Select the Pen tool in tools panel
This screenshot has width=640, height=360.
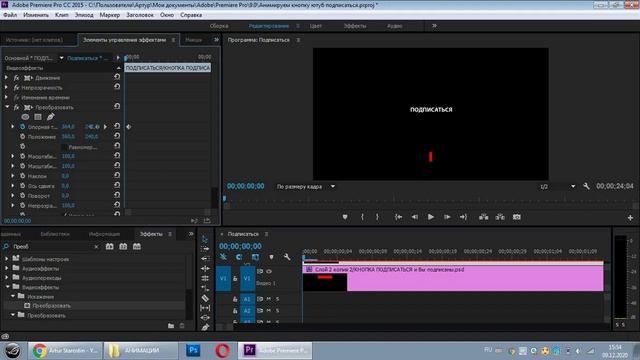205,327
